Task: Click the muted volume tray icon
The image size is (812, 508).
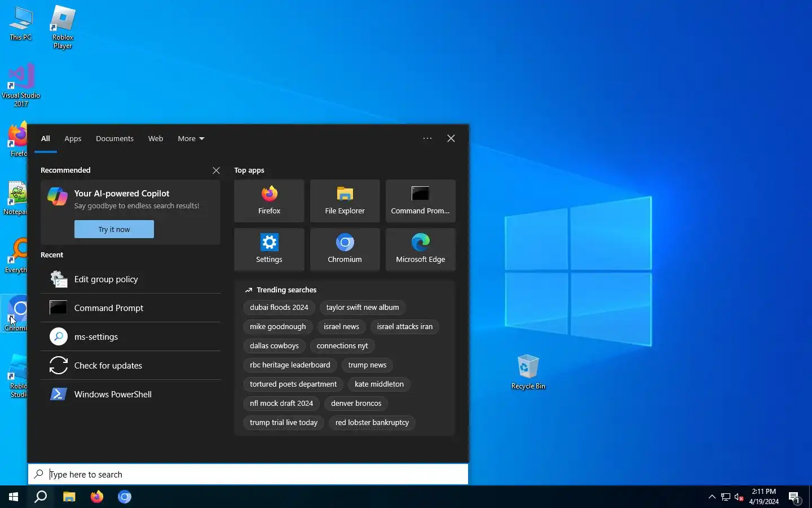Action: pos(739,497)
